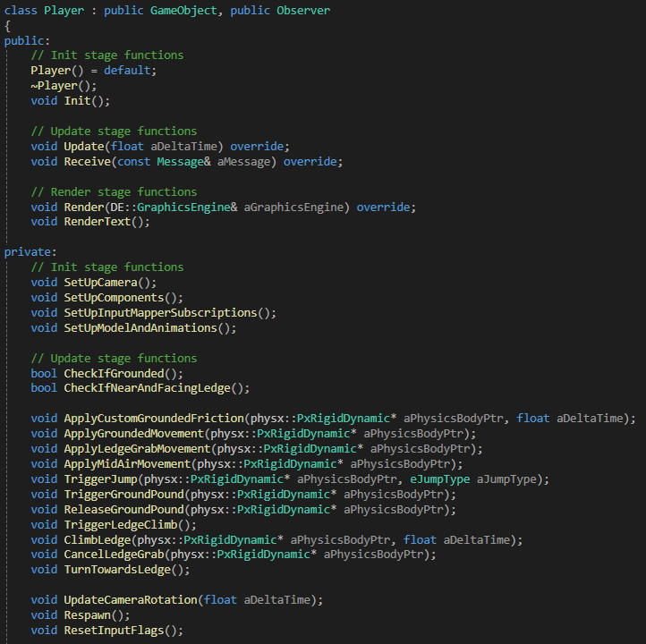The height and width of the screenshot is (644, 646).
Task: Click TriggerGroundPound function name
Action: pos(124,494)
